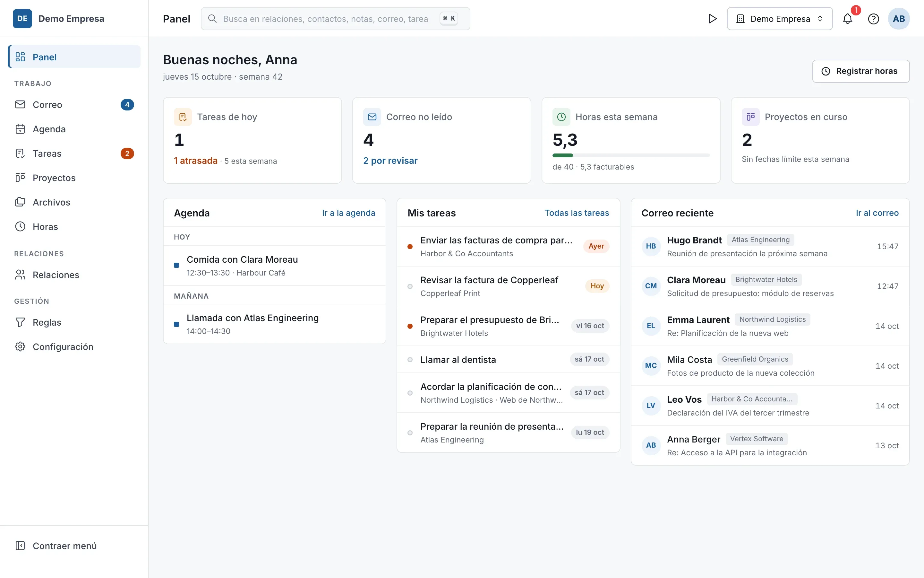
Task: Follow the 'Ir al correo' link
Action: 877,213
